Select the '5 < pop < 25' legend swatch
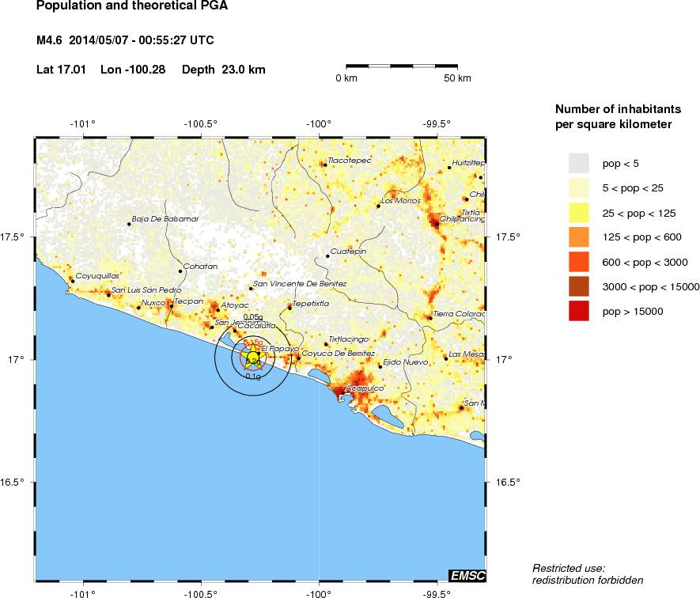 579,187
